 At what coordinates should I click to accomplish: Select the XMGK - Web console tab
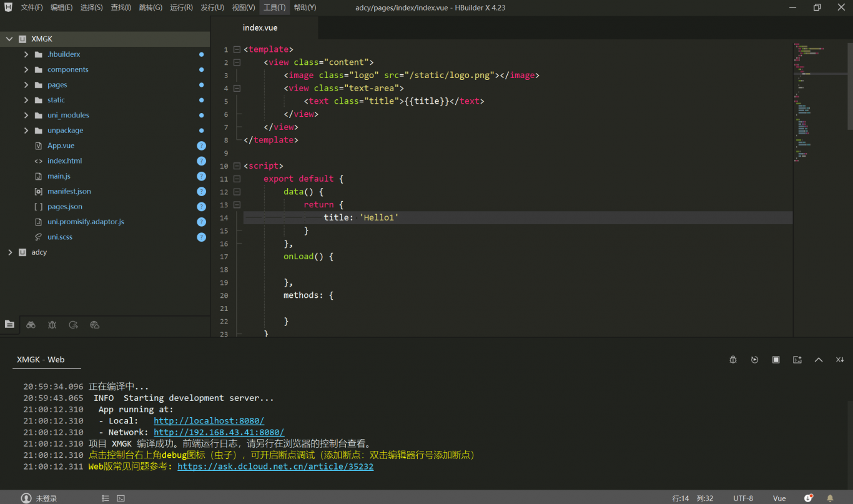click(x=41, y=360)
